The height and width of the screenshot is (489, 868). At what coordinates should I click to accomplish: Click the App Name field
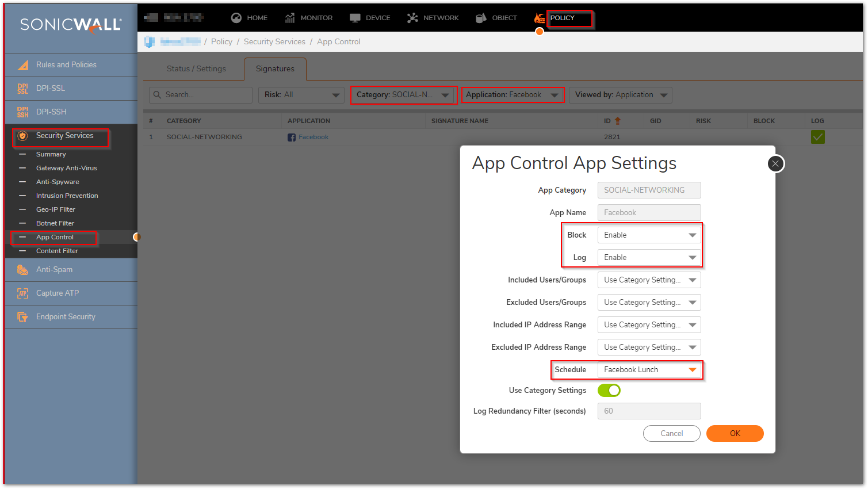(x=649, y=213)
